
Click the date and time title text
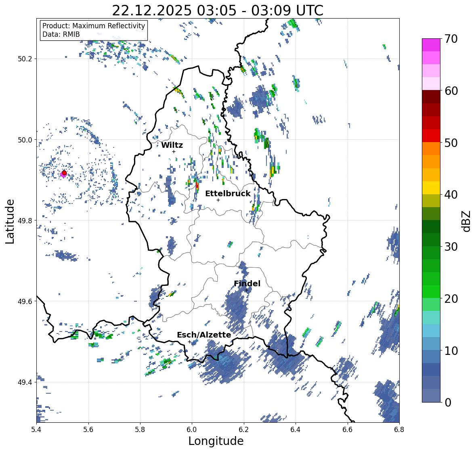click(x=218, y=10)
